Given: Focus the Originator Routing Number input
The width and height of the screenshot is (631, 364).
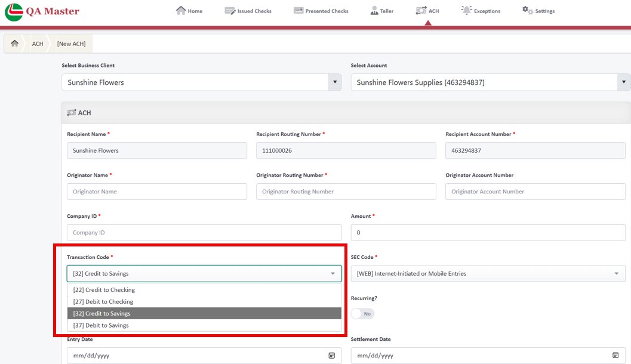Looking at the screenshot, I should click(346, 192).
